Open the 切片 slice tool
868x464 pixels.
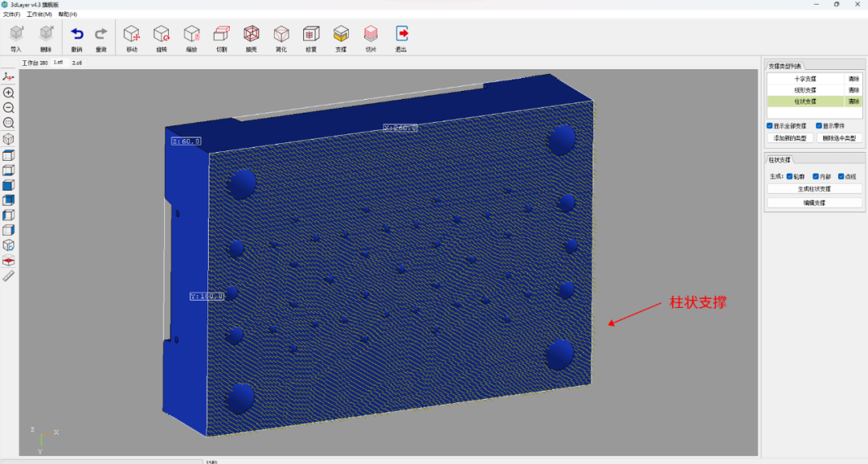tap(371, 35)
